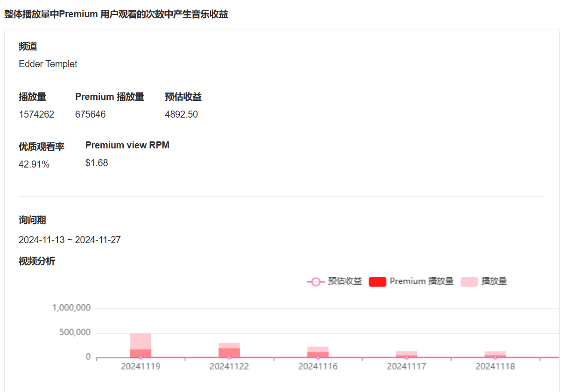This screenshot has height=392, width=571.
Task: Toggle the 预估收益 line legend marker
Action: tap(316, 281)
